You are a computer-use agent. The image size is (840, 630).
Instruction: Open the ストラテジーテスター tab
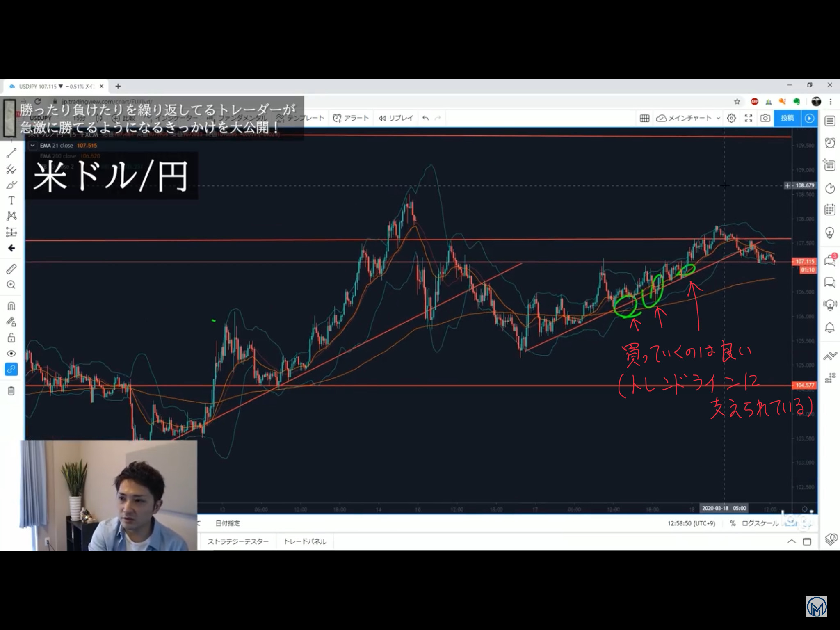pos(238,541)
